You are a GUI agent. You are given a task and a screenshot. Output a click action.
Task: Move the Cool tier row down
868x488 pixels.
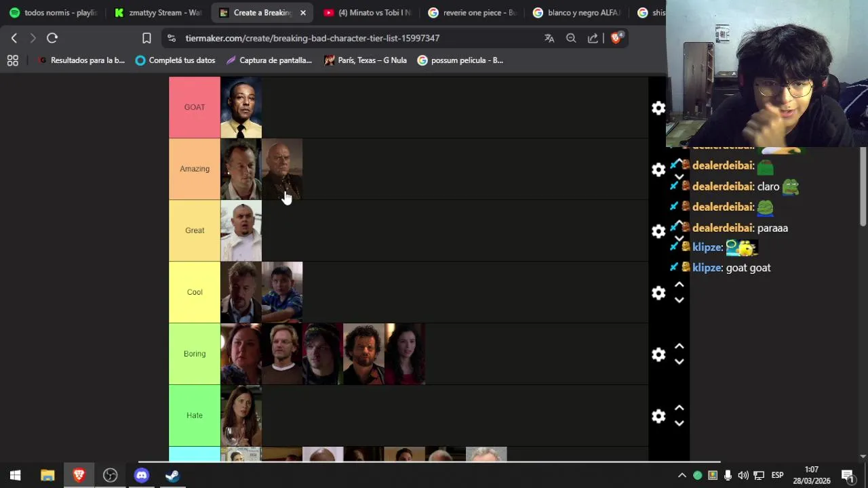pos(679,300)
